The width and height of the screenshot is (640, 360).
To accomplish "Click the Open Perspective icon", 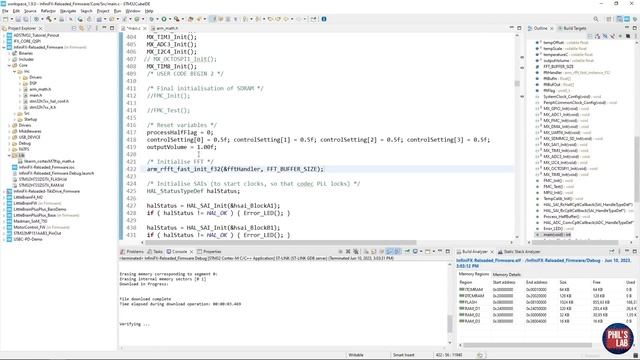I will pyautogui.click(x=609, y=19).
